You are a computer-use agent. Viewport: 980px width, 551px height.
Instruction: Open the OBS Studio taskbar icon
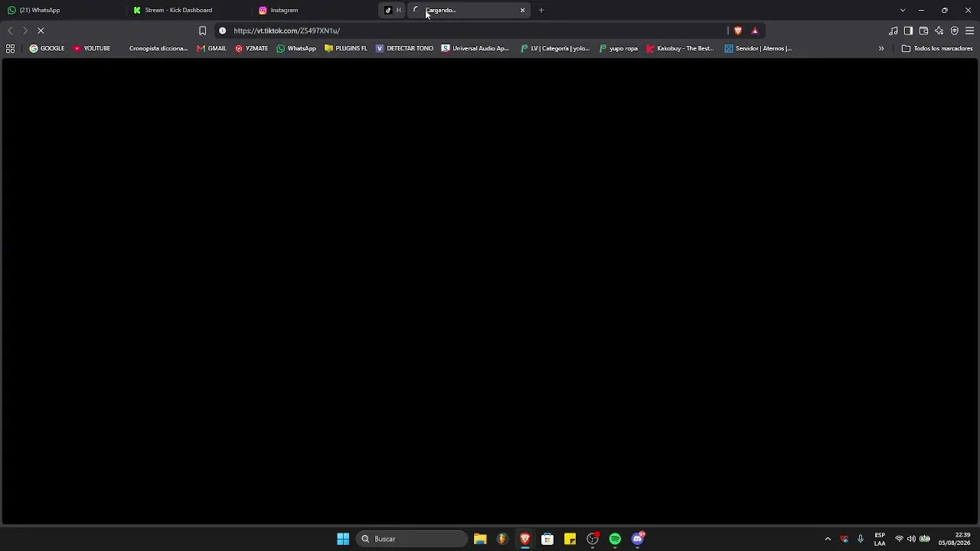(x=593, y=539)
